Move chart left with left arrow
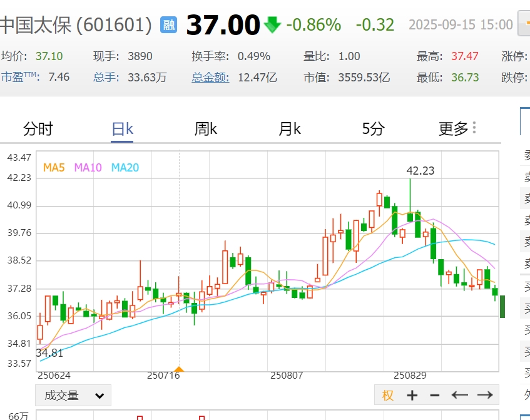The height and width of the screenshot is (420, 530). [x=459, y=395]
